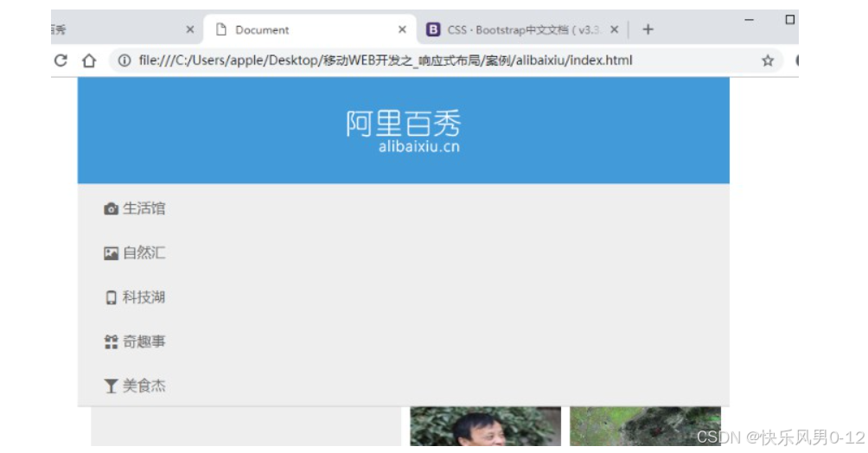Open the 奇趣事 navigation link
868x453 pixels.
[135, 341]
